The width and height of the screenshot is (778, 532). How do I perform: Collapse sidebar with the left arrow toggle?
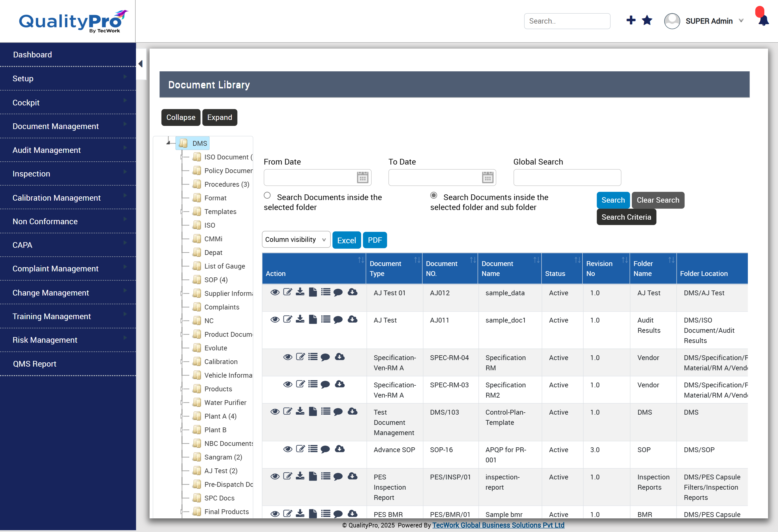pyautogui.click(x=140, y=64)
